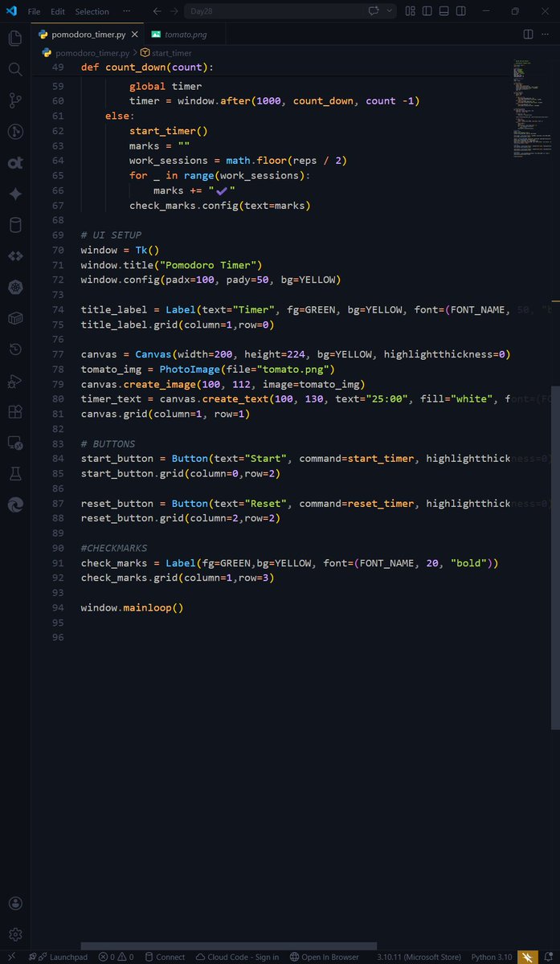Image resolution: width=560 pixels, height=964 pixels.
Task: Open the Containers box icon in sidebar
Action: pos(14,318)
